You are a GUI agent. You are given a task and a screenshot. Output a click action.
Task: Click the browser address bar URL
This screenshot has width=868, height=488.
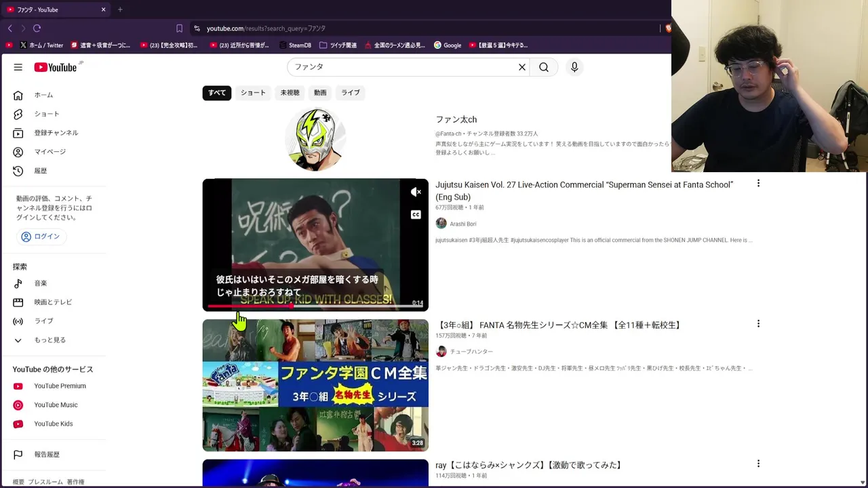pyautogui.click(x=266, y=28)
